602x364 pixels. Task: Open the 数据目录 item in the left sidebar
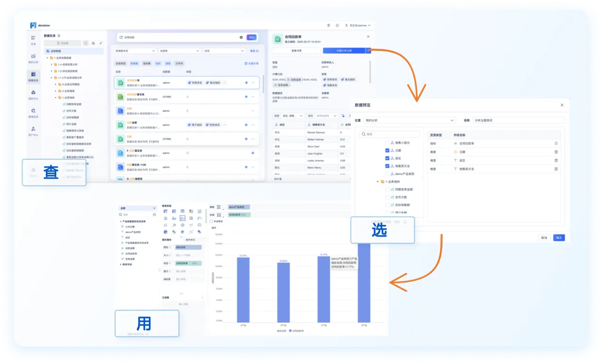point(33,77)
